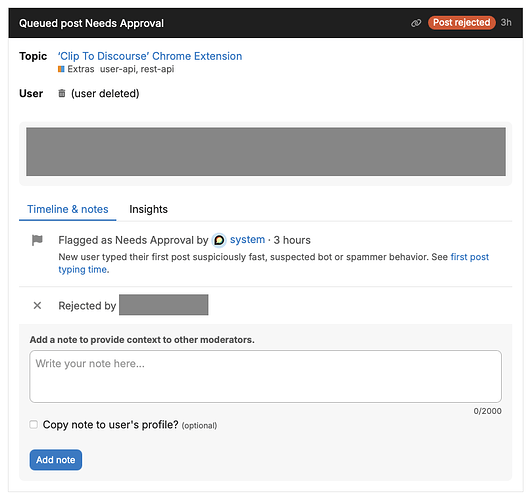Image resolution: width=531 pixels, height=500 pixels.
Task: Open 'Clip To Discourse' Chrome Extension topic
Action: pos(150,56)
